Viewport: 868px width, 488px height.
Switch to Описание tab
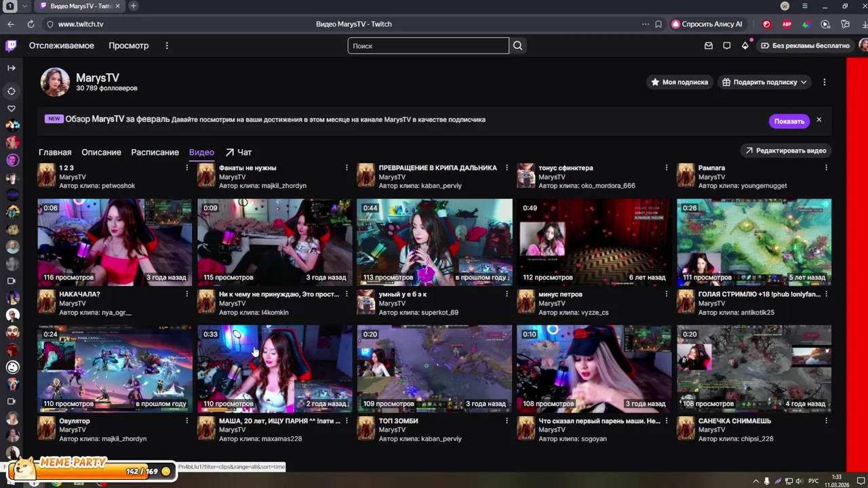click(101, 152)
